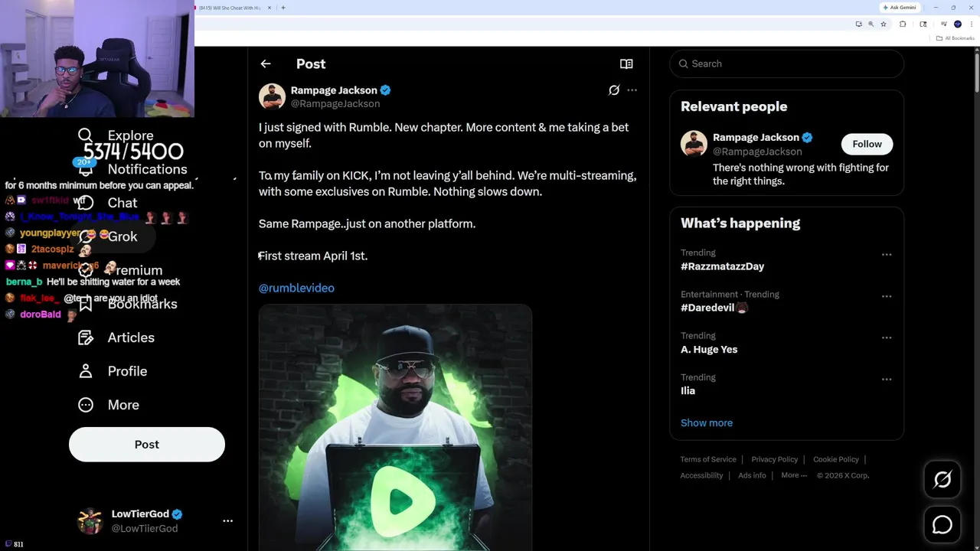
Task: Open More in sidebar
Action: click(109, 405)
